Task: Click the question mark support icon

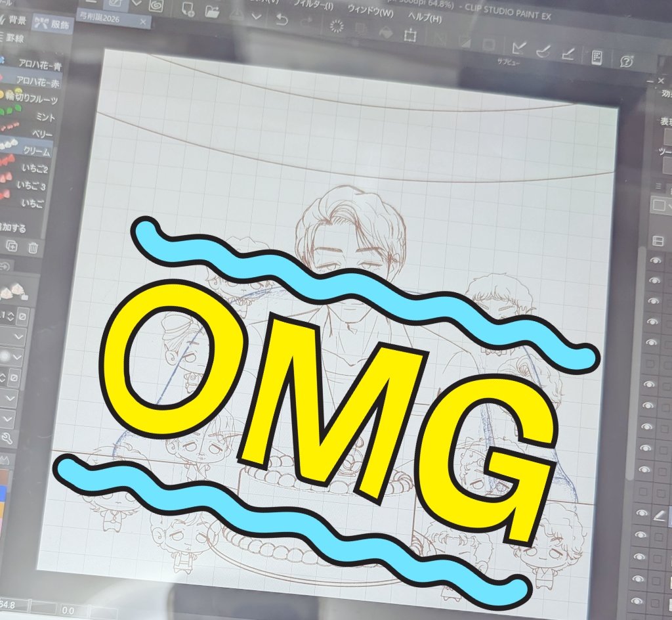Action: [x=627, y=61]
